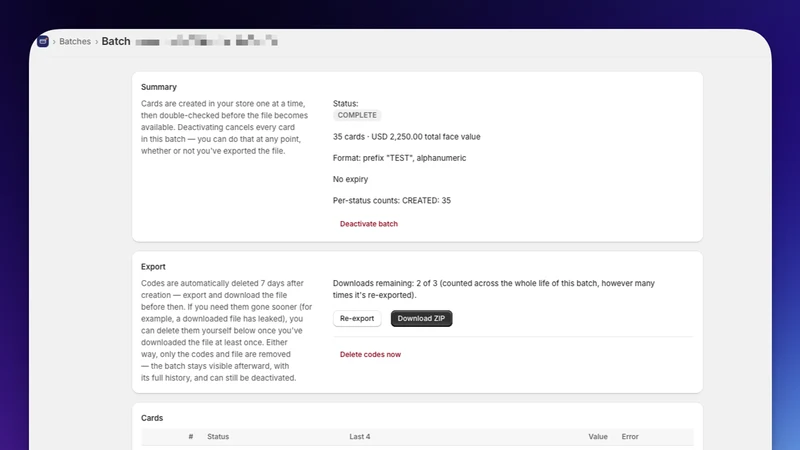This screenshot has width=800, height=450.
Task: Select the Cards section heading
Action: pyautogui.click(x=152, y=418)
